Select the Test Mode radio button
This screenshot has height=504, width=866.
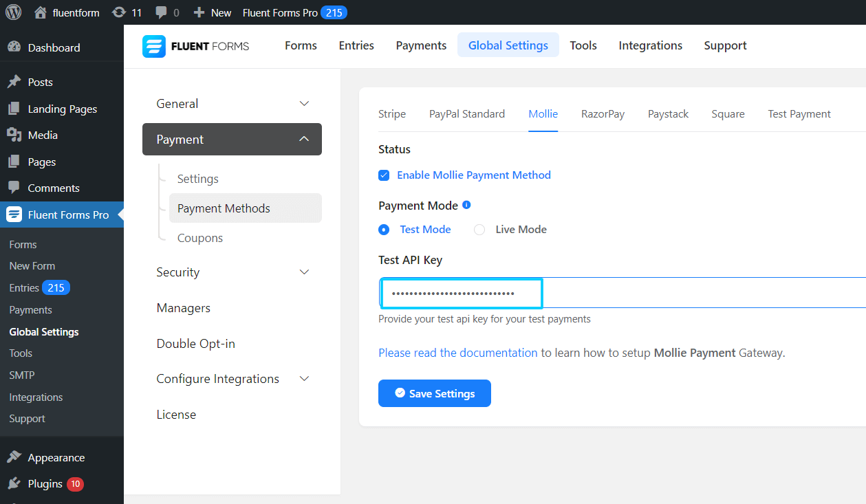coord(384,229)
